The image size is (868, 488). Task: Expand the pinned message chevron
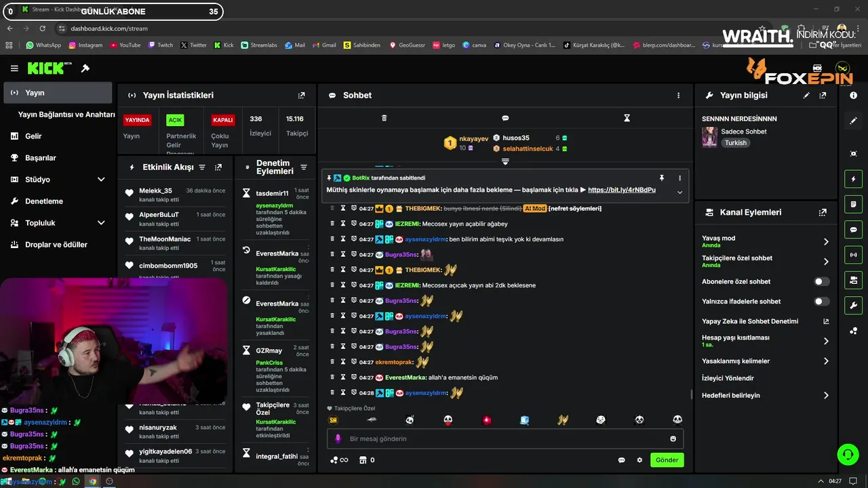pos(679,192)
